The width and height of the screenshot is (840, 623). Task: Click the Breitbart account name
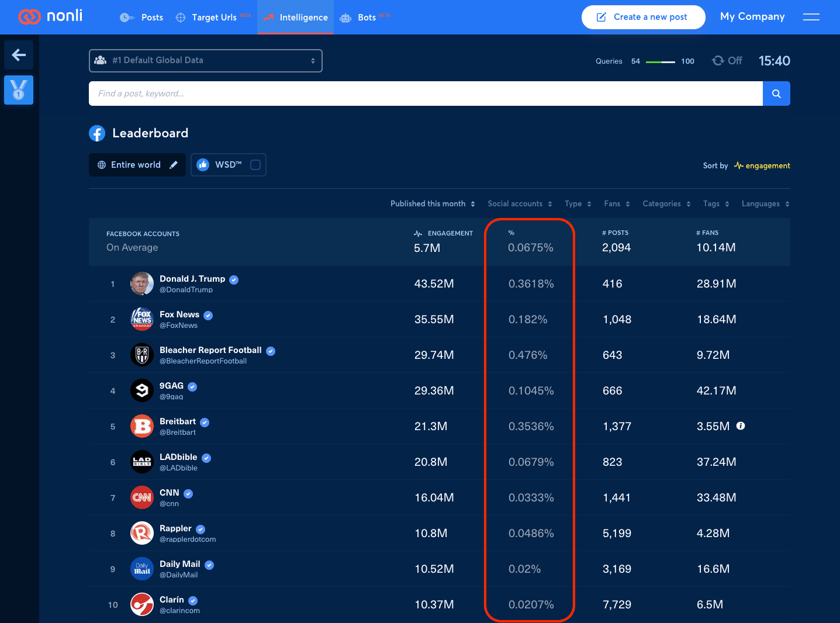[x=178, y=421]
